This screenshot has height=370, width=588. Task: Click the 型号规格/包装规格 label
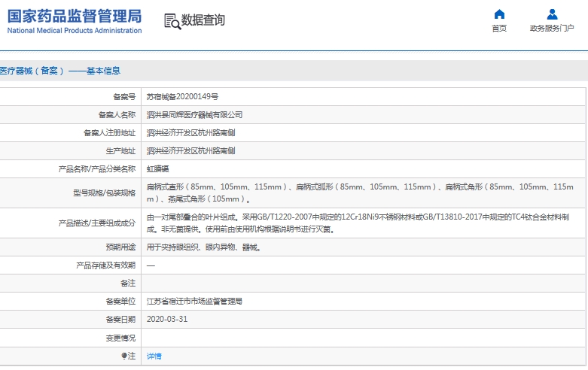tap(104, 193)
